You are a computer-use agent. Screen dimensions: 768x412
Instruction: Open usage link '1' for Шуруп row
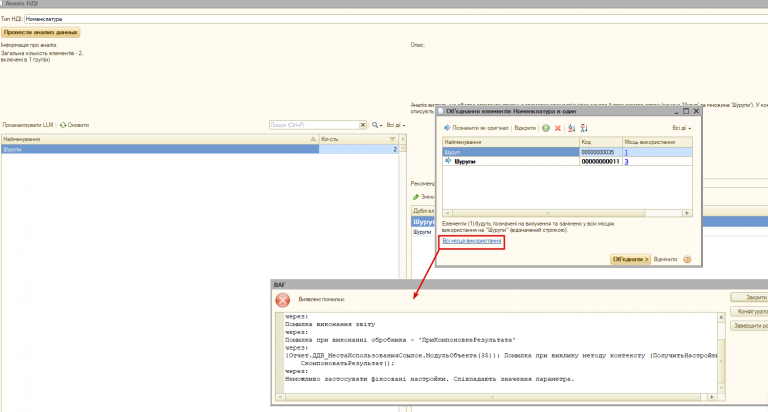pos(626,152)
